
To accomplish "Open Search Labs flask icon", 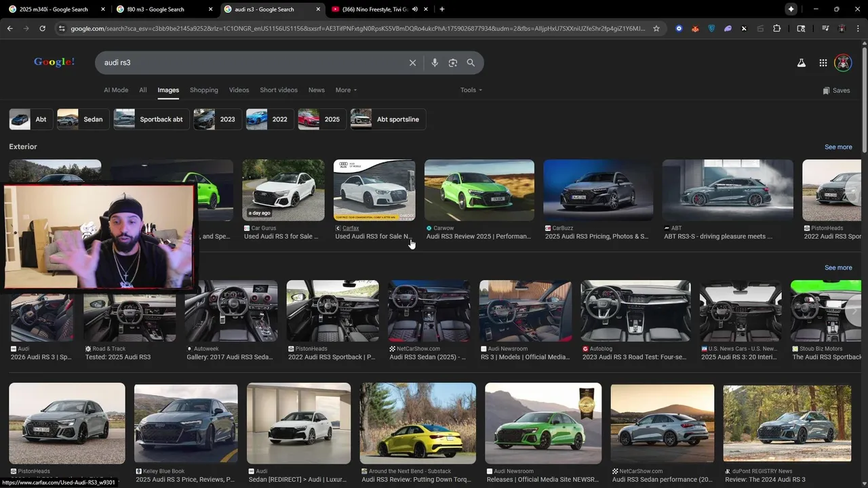I will (x=801, y=62).
